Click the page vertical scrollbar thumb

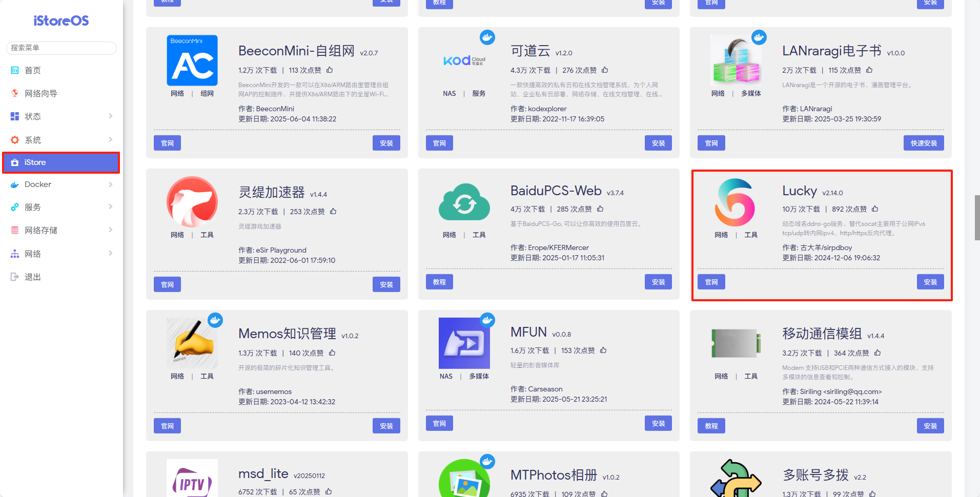(x=977, y=217)
